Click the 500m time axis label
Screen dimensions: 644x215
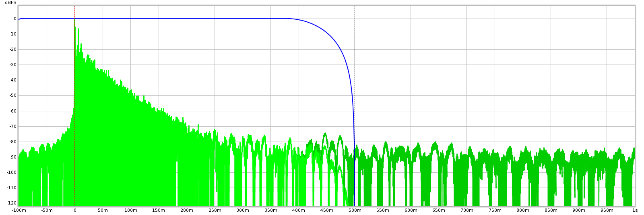tap(355, 210)
